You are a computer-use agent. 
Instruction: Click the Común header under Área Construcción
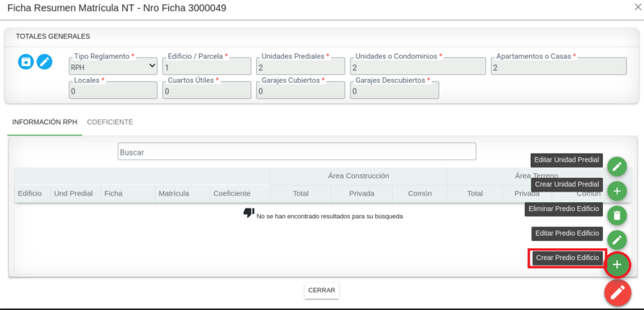[419, 193]
